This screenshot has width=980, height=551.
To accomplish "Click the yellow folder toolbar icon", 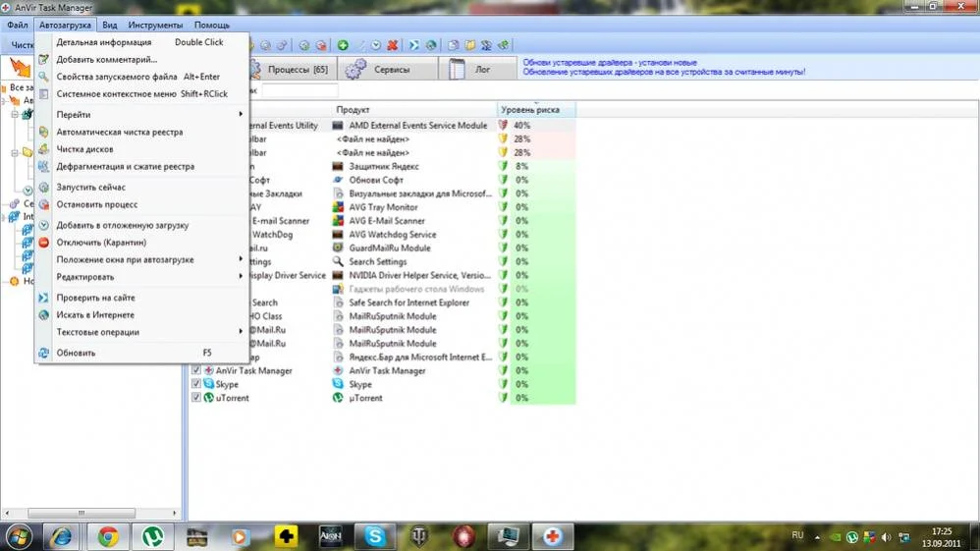I will point(470,45).
